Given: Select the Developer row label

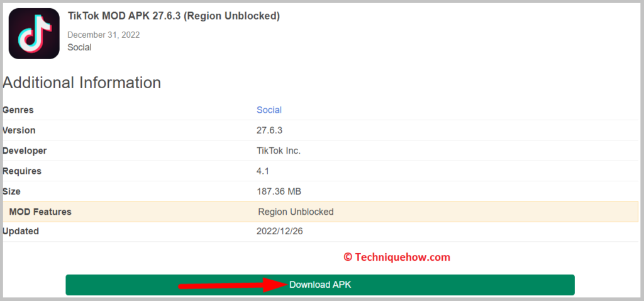Looking at the screenshot, I should point(25,151).
